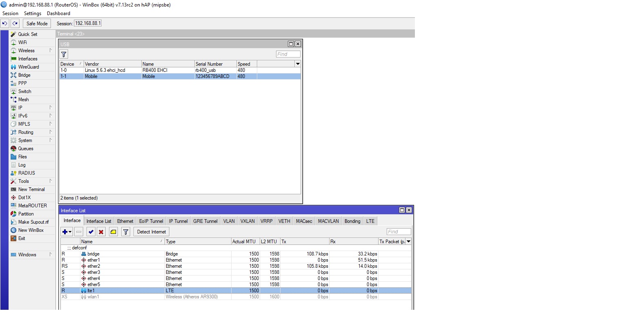Click the filter icon in Interface List toolbar
This screenshot has width=644, height=320.
click(x=126, y=232)
